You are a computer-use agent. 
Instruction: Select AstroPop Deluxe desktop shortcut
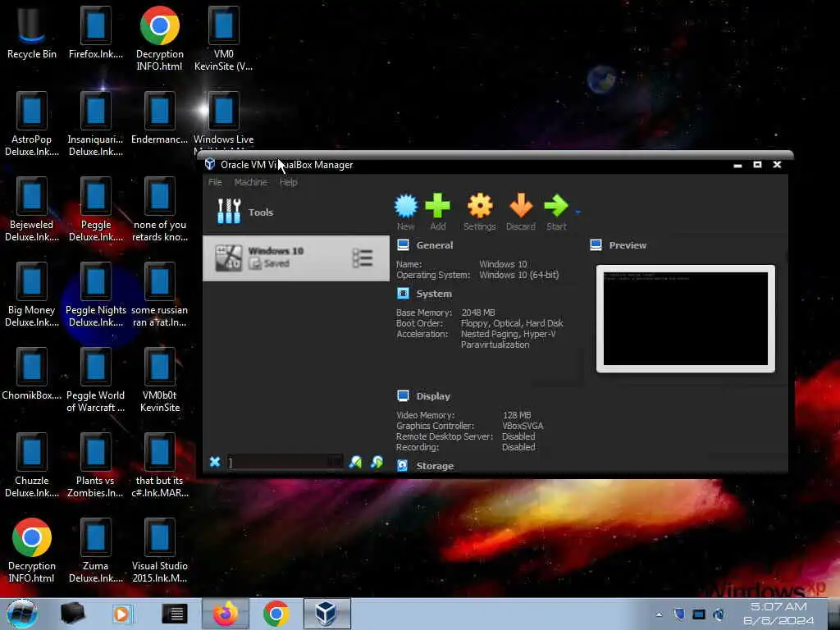pyautogui.click(x=32, y=125)
